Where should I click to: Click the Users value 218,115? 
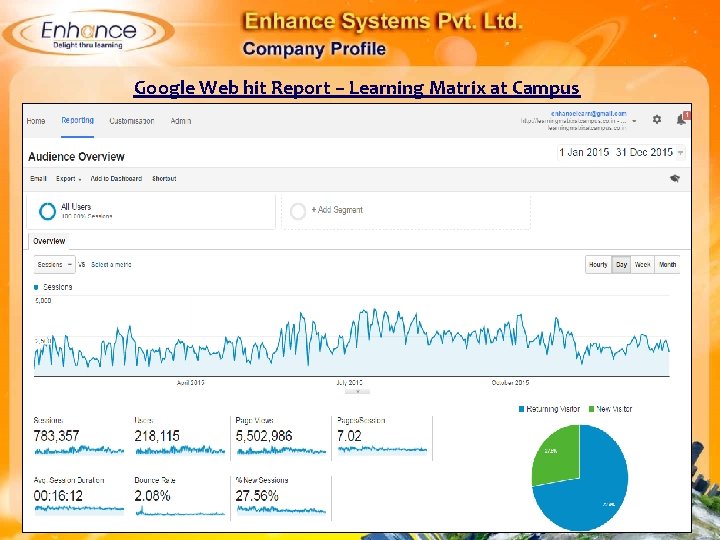click(157, 436)
